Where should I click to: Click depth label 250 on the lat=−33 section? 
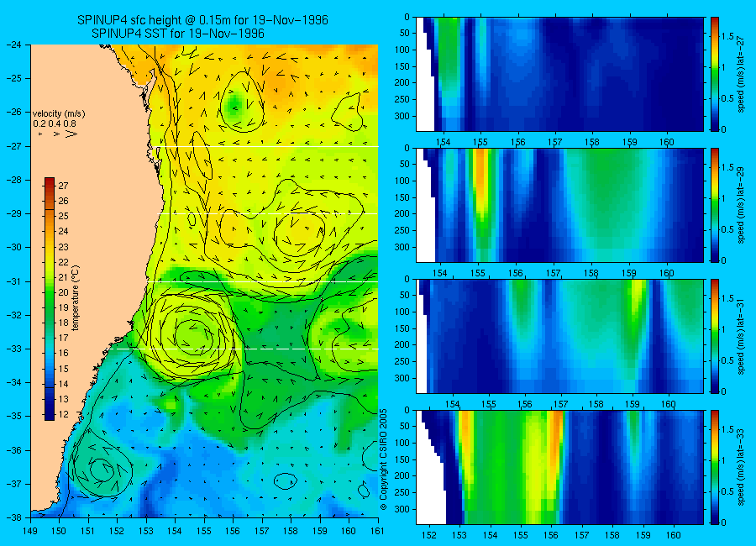pos(403,492)
